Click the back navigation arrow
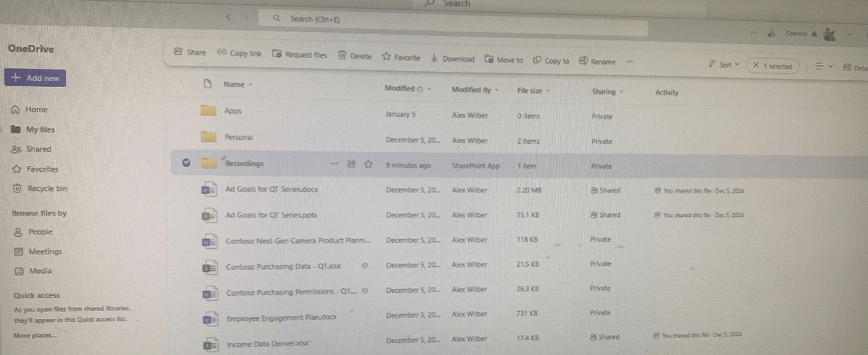The image size is (868, 355). (228, 17)
